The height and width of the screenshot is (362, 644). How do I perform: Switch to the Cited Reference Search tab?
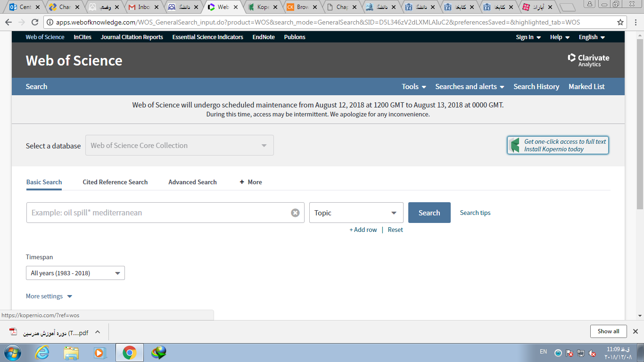coord(115,182)
